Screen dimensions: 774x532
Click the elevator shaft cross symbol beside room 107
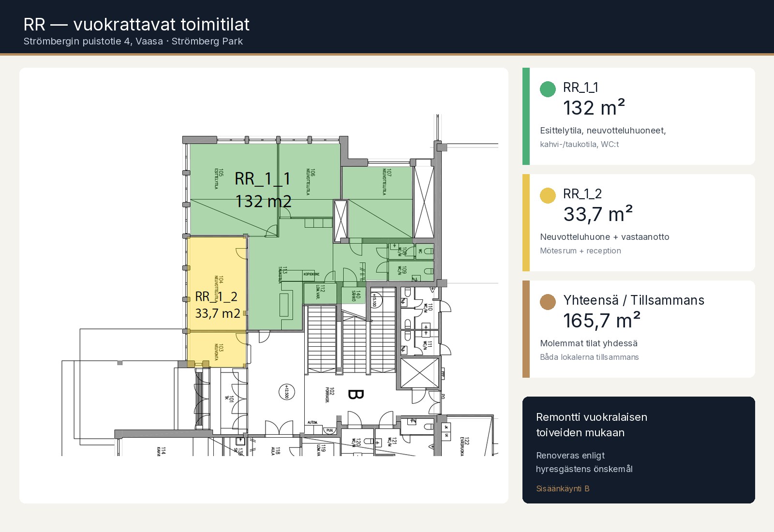pos(424,202)
